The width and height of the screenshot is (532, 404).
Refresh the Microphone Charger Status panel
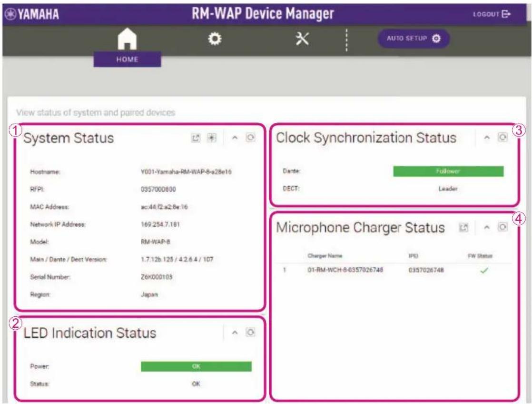coord(502,227)
